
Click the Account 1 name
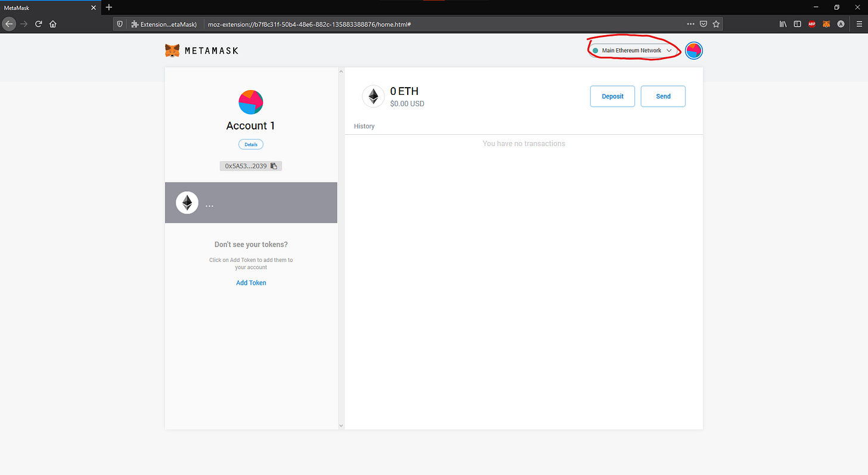(x=250, y=126)
